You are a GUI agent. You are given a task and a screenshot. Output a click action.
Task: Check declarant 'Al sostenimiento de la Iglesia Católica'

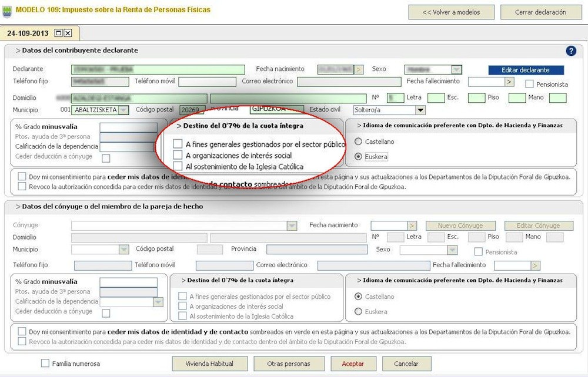[178, 166]
